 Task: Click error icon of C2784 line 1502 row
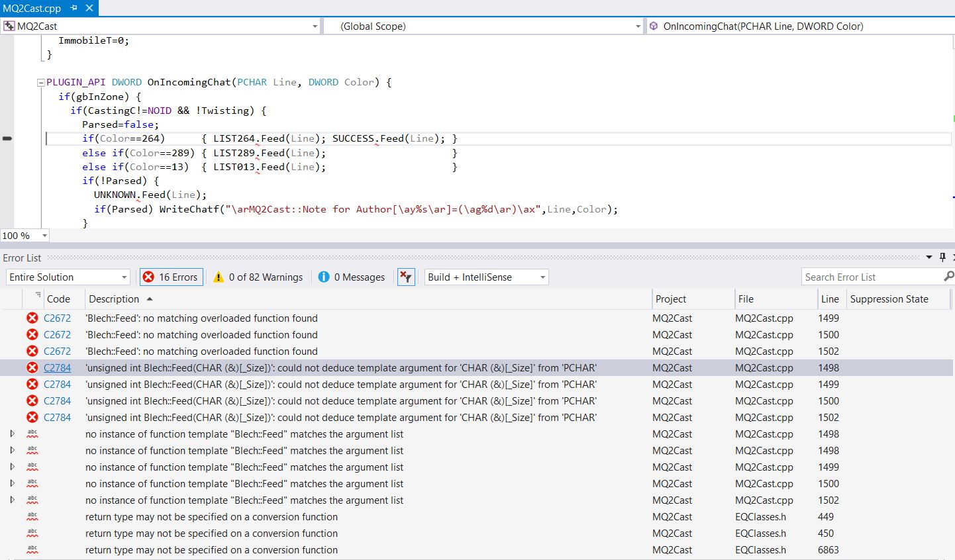[32, 418]
